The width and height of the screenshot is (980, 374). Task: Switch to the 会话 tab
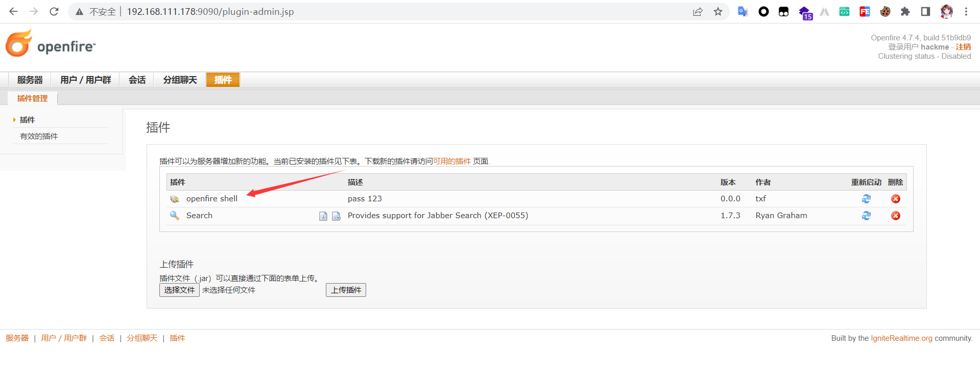[137, 80]
